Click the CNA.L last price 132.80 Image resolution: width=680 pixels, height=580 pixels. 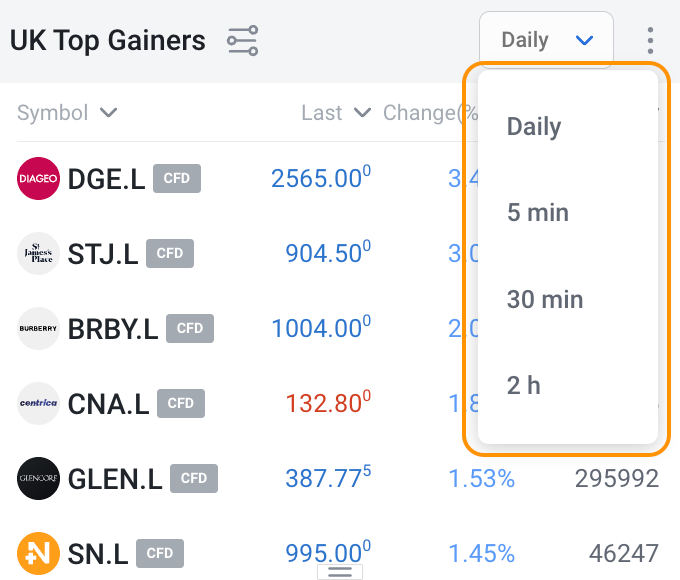click(323, 403)
